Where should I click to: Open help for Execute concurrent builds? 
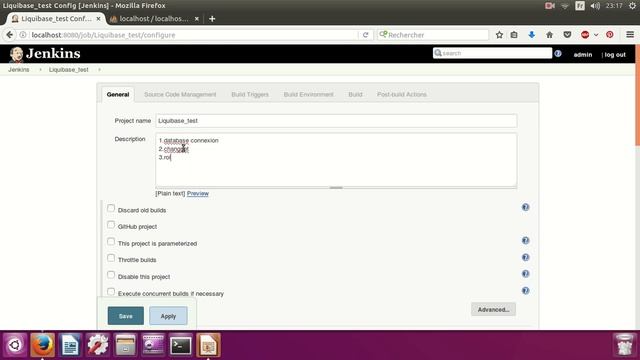[525, 291]
